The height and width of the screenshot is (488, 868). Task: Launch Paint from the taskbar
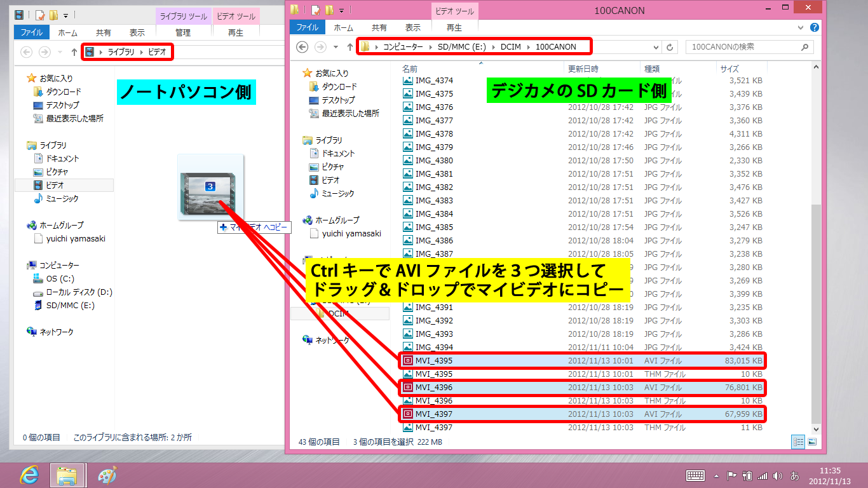point(107,475)
